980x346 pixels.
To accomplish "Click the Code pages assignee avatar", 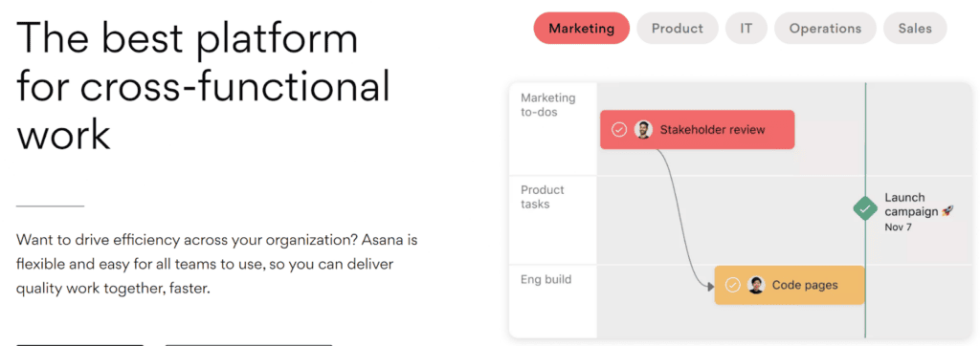I will 756,286.
